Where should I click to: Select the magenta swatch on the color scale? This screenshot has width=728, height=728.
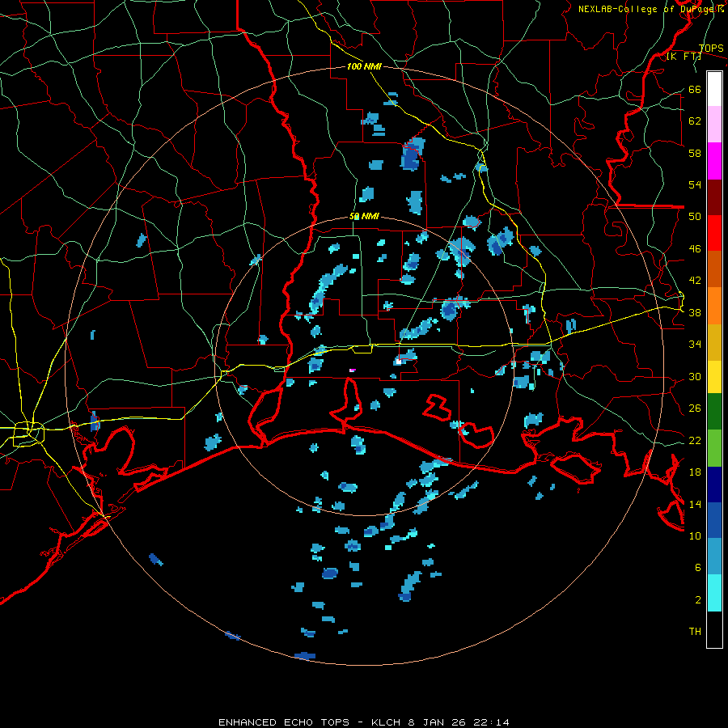(714, 161)
